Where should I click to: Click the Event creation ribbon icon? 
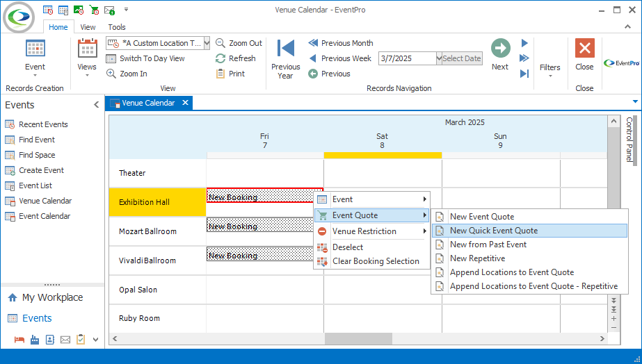pyautogui.click(x=35, y=49)
